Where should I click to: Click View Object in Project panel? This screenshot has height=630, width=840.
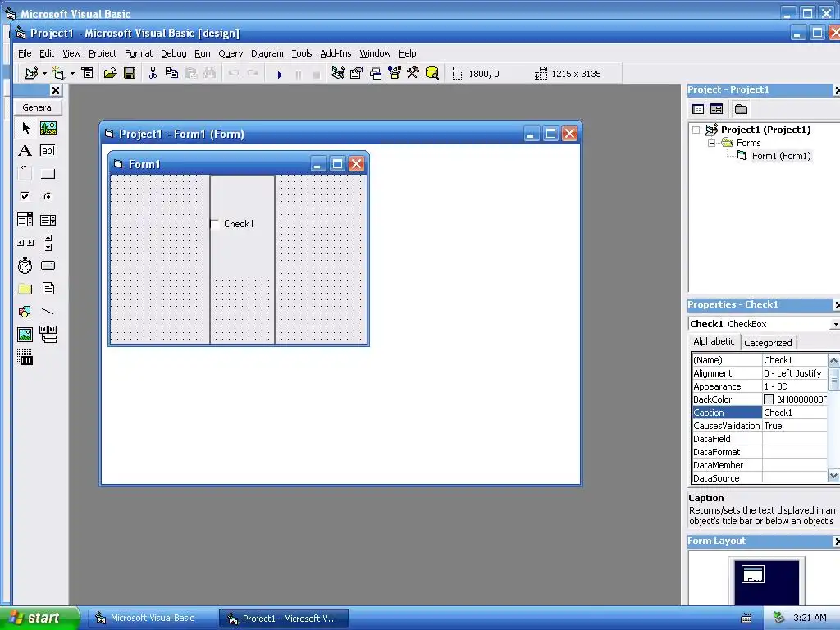(717, 109)
